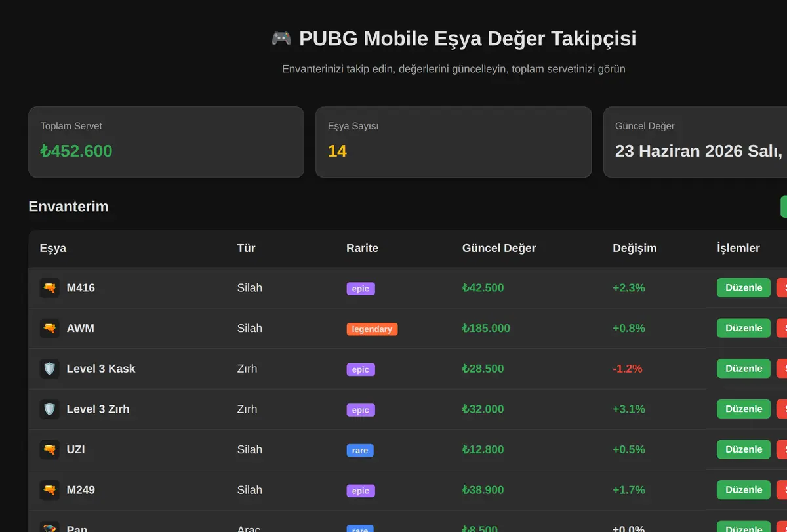Screen dimensions: 787x532
Task: Click the Level 3 Zırh shield icon
Action: coord(50,409)
